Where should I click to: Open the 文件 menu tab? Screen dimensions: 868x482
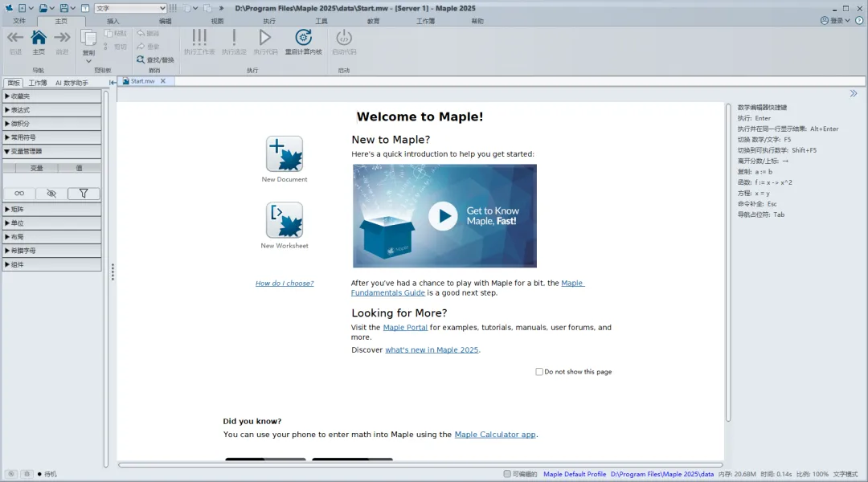click(19, 21)
